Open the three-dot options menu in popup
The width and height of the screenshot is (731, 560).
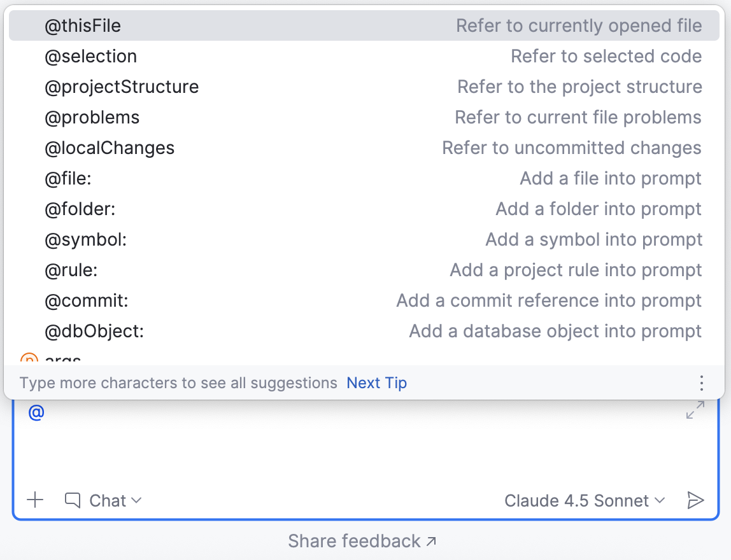[x=701, y=383]
